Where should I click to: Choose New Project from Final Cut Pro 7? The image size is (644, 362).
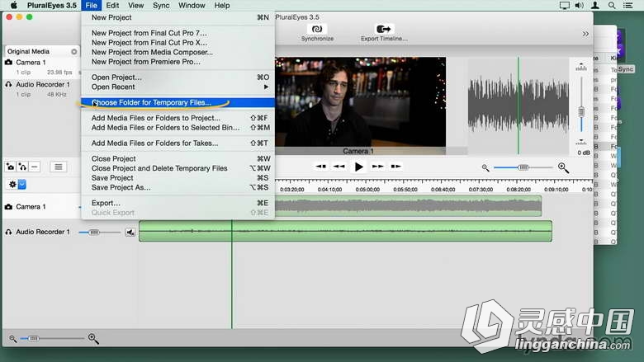click(178, 33)
